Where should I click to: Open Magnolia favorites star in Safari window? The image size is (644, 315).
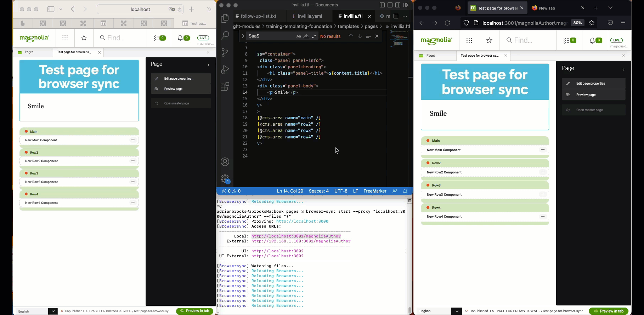84,38
